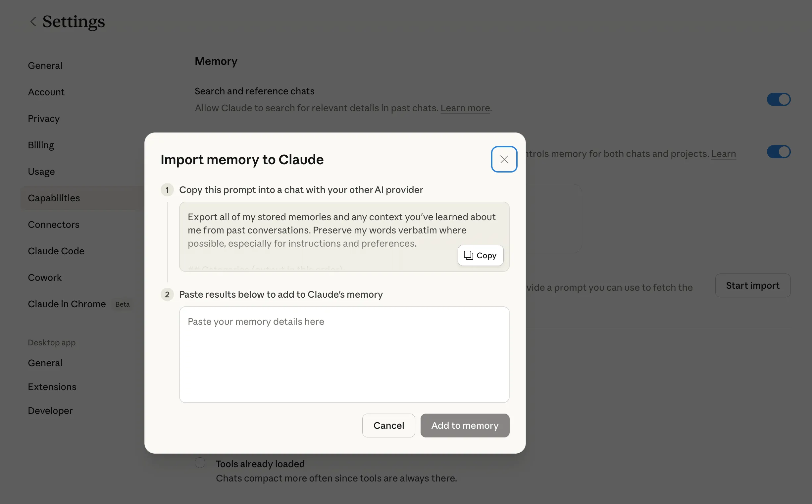Click the Settings page title
The width and height of the screenshot is (812, 504).
click(74, 22)
